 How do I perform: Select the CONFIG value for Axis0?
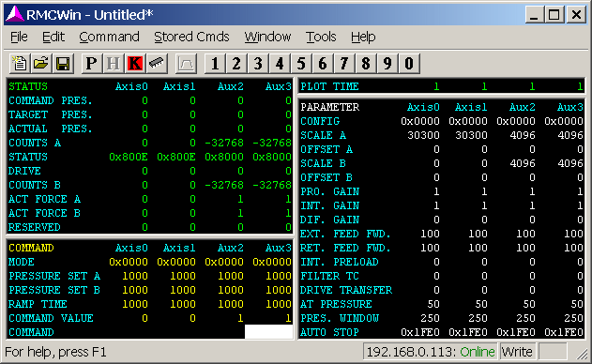pos(419,121)
